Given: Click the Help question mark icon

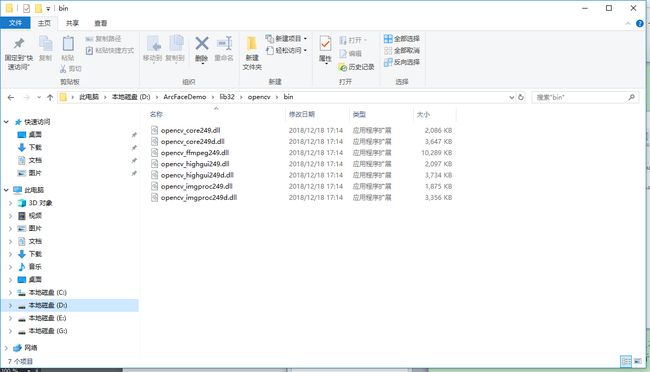Looking at the screenshot, I should tap(640, 24).
